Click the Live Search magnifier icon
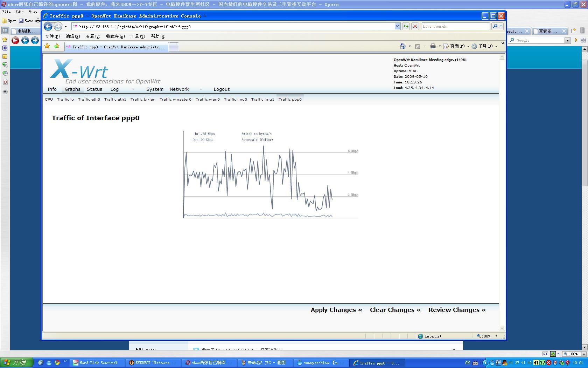Screen dimensions: 588x368 (495, 26)
